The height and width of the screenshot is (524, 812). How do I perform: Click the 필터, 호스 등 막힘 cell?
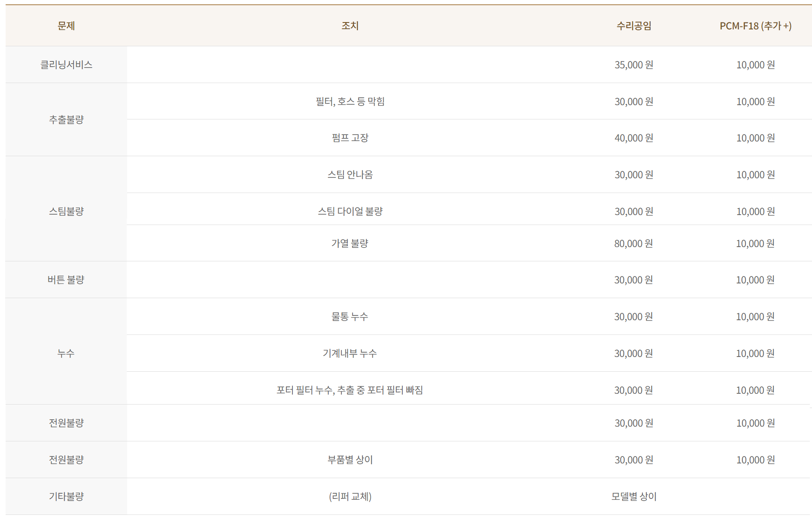[x=350, y=102]
